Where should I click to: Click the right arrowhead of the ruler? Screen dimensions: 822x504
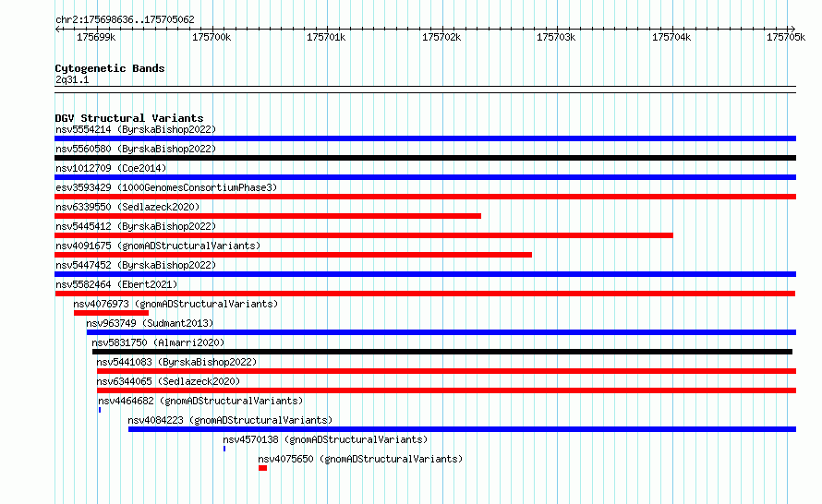[x=793, y=30]
